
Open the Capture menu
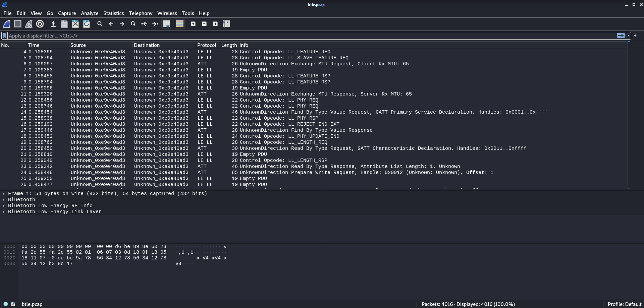[67, 13]
